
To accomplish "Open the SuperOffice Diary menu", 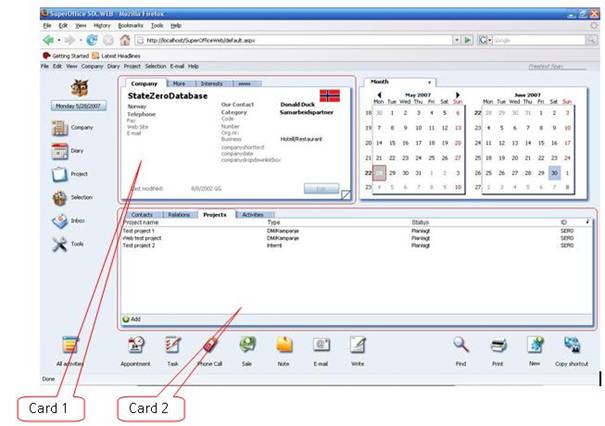I will pyautogui.click(x=113, y=66).
